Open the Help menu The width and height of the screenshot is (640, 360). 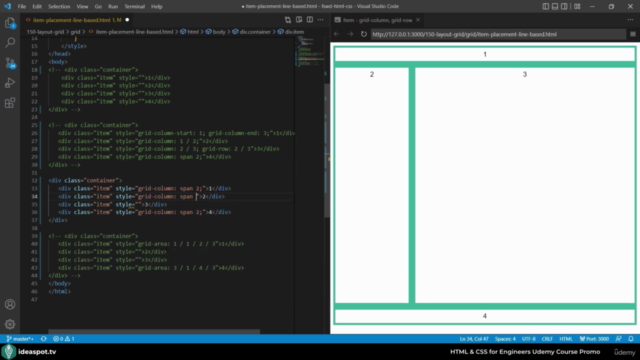[x=157, y=7]
